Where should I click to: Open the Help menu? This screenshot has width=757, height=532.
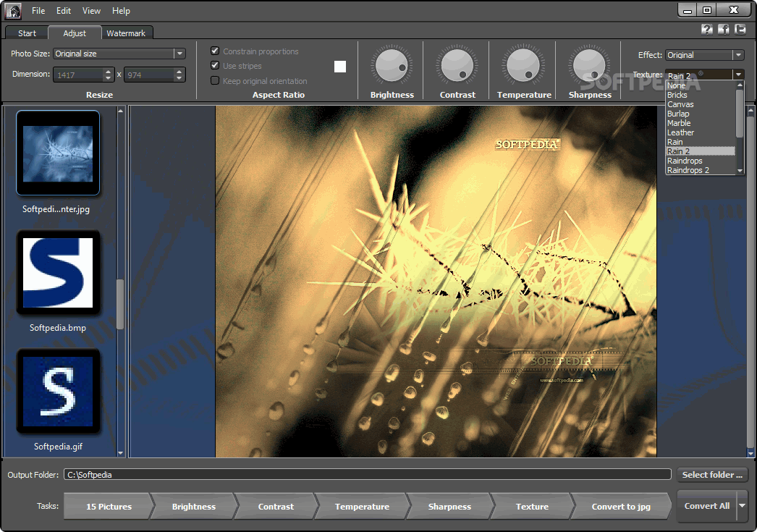(121, 11)
